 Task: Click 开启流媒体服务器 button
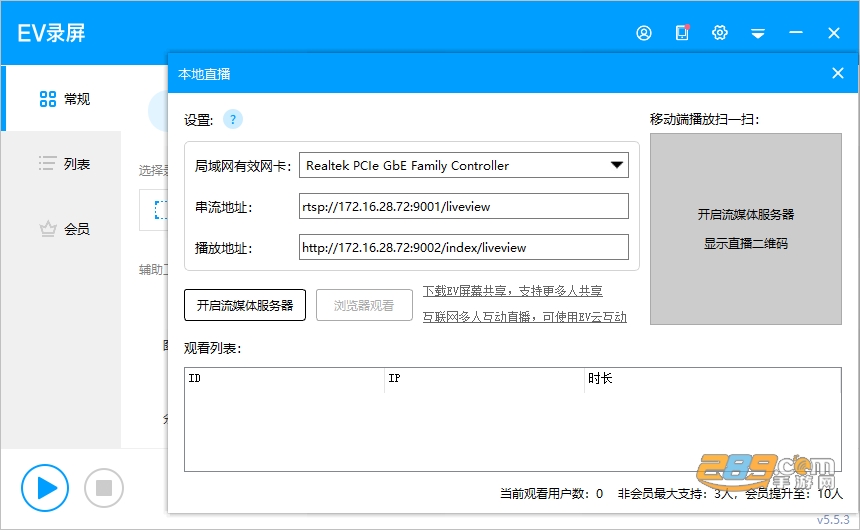point(245,305)
